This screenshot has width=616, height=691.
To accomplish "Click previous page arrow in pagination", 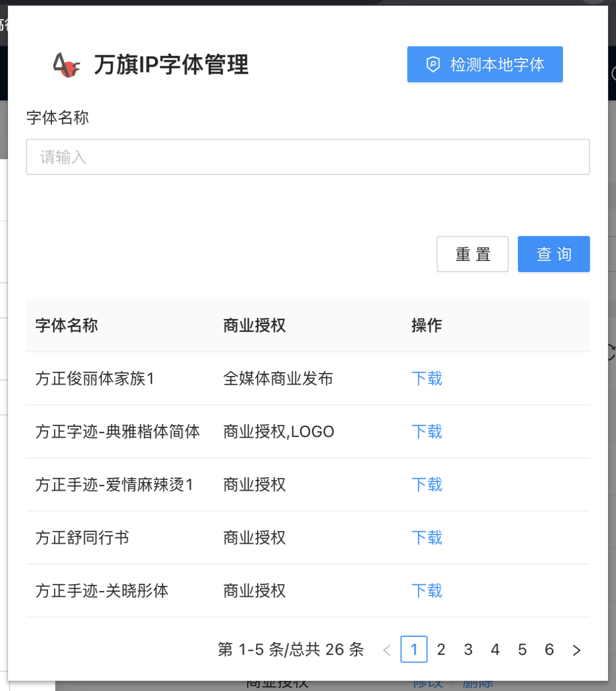I will click(387, 650).
